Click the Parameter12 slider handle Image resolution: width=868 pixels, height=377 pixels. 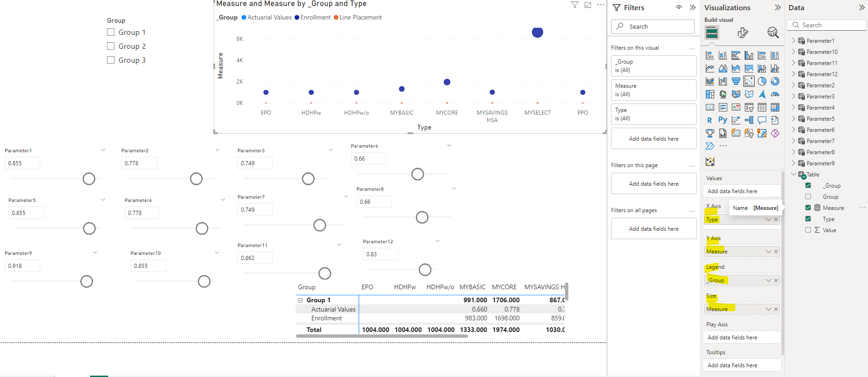coord(425,270)
